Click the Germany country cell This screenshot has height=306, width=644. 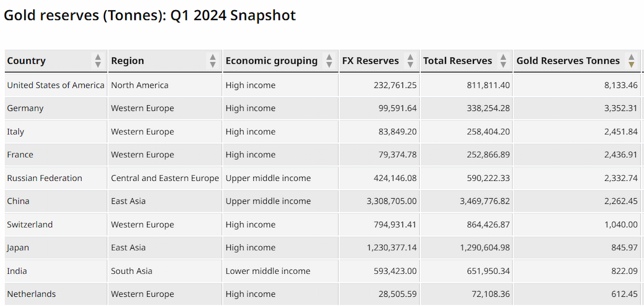pos(25,108)
